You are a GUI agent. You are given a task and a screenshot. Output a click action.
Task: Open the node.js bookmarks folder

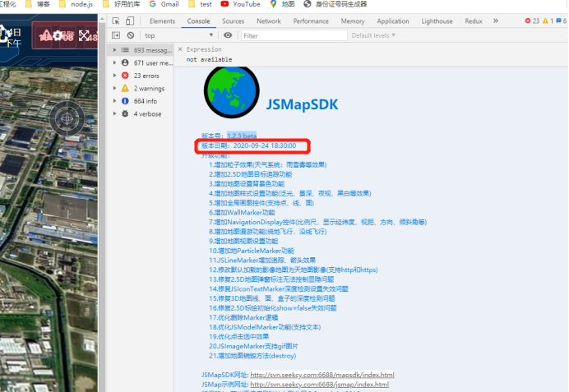(76, 4)
